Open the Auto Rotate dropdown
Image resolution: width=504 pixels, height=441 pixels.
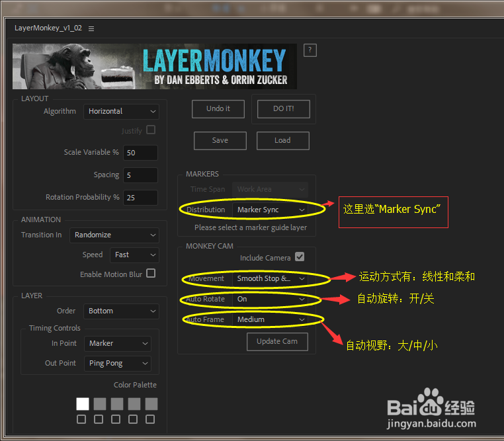pyautogui.click(x=270, y=300)
